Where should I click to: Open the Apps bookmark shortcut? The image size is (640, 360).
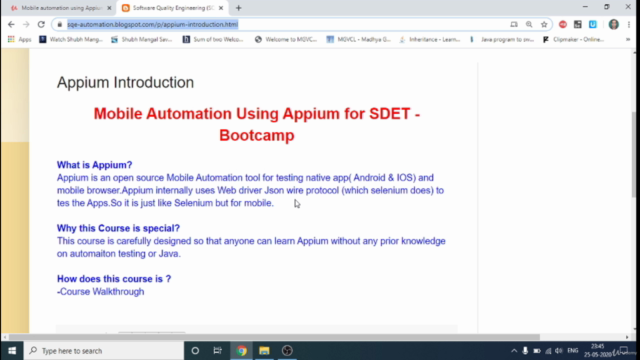coord(20,39)
